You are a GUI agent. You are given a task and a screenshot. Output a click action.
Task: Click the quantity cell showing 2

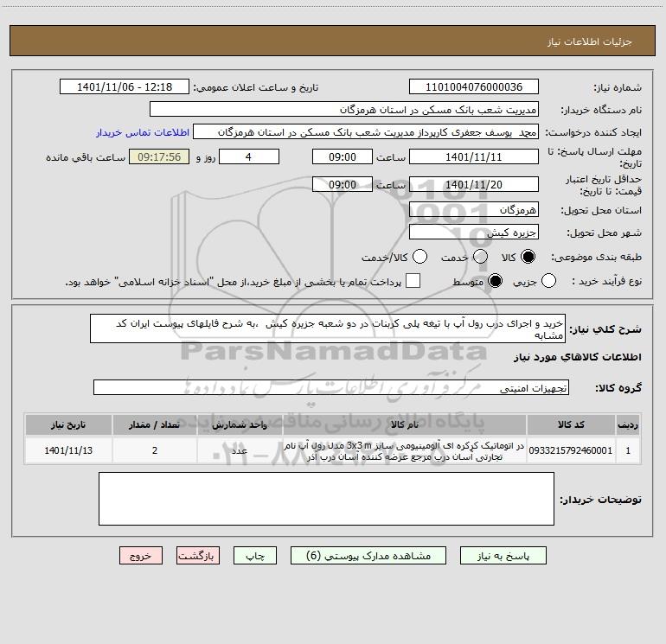[x=155, y=450]
